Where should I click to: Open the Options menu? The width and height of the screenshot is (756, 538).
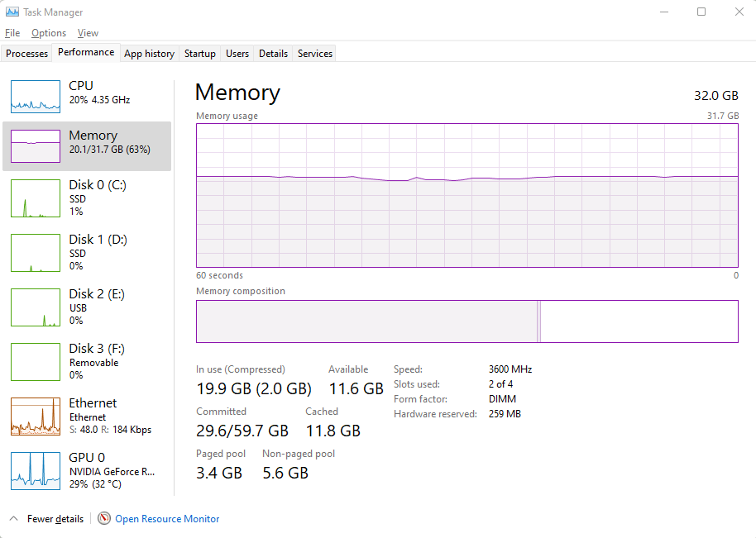click(48, 33)
